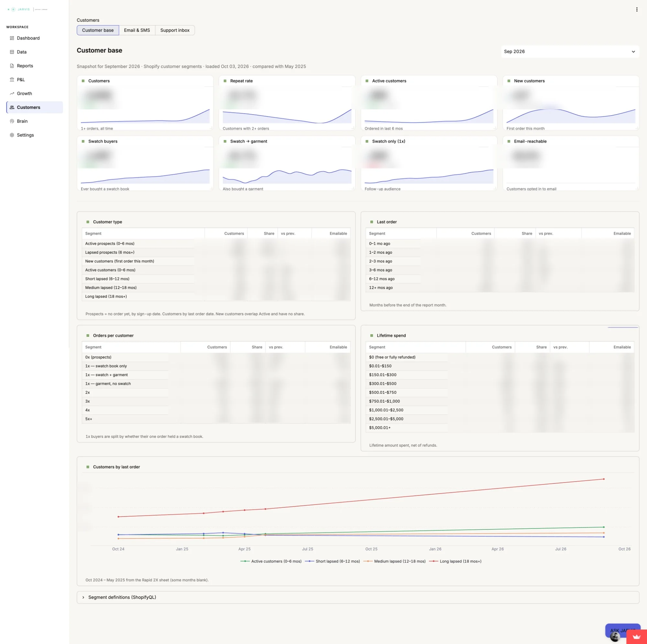The height and width of the screenshot is (644, 647).
Task: Toggle the Short lapsed (6–12 mos) legend series
Action: coord(332,561)
